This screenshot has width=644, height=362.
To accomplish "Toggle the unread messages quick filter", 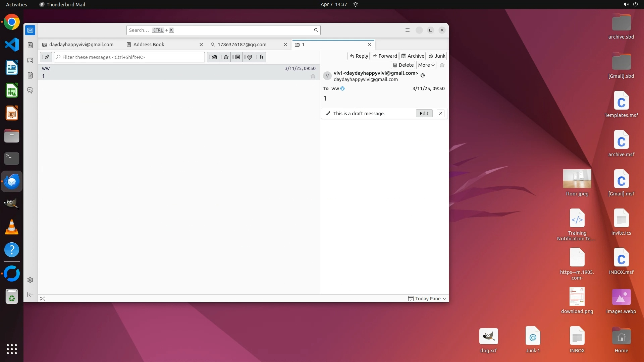I will [x=214, y=57].
